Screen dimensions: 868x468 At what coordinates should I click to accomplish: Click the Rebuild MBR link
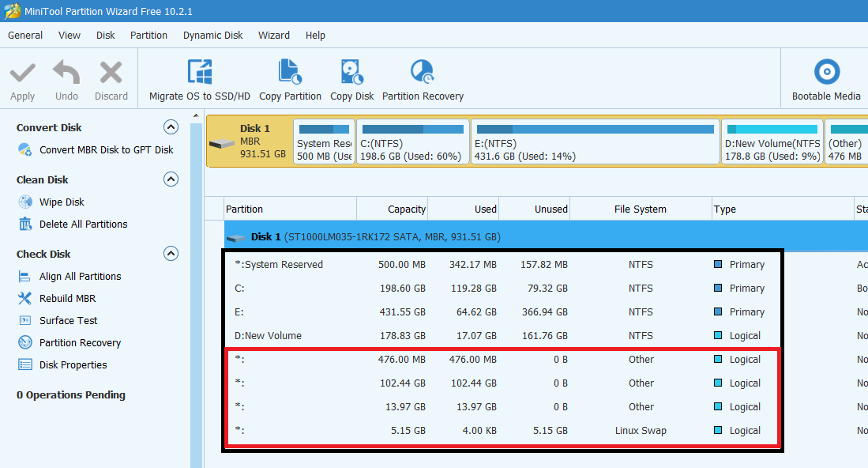68,298
